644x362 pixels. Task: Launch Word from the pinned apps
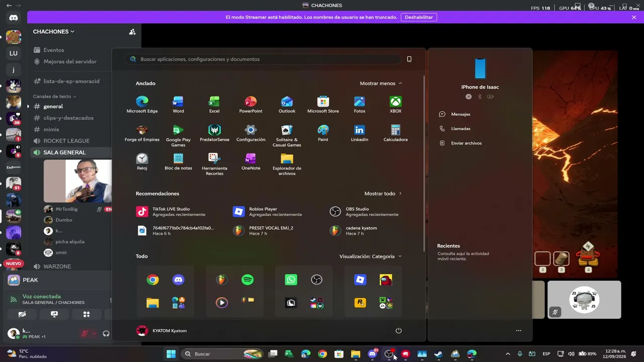tap(178, 105)
